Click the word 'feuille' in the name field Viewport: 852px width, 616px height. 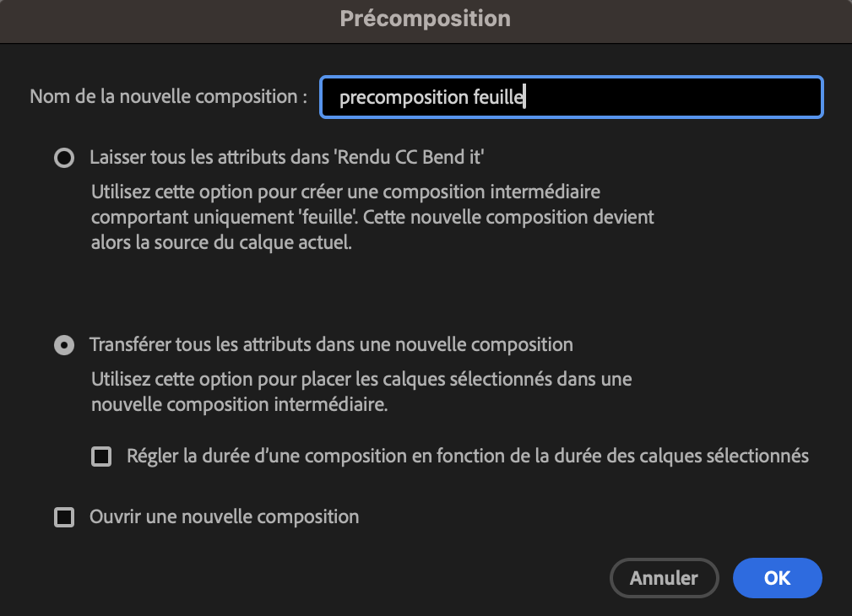tap(495, 98)
